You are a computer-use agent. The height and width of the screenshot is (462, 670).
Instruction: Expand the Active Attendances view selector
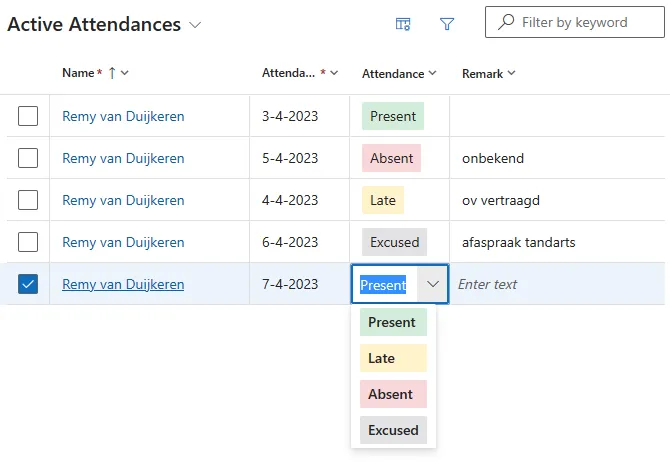(x=195, y=25)
